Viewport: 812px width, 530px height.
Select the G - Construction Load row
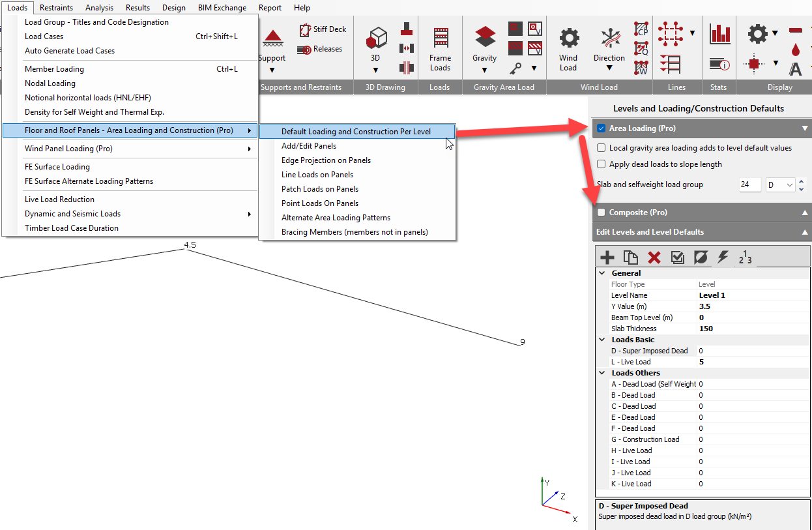(704, 439)
